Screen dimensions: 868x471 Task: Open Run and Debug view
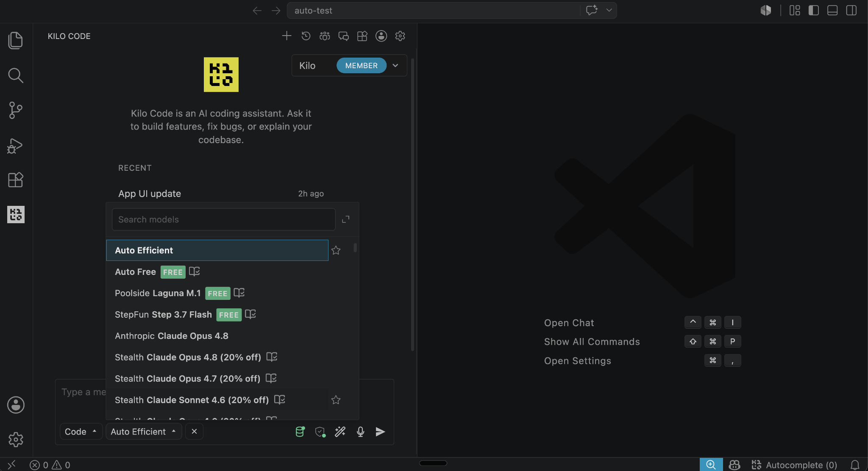click(x=16, y=145)
